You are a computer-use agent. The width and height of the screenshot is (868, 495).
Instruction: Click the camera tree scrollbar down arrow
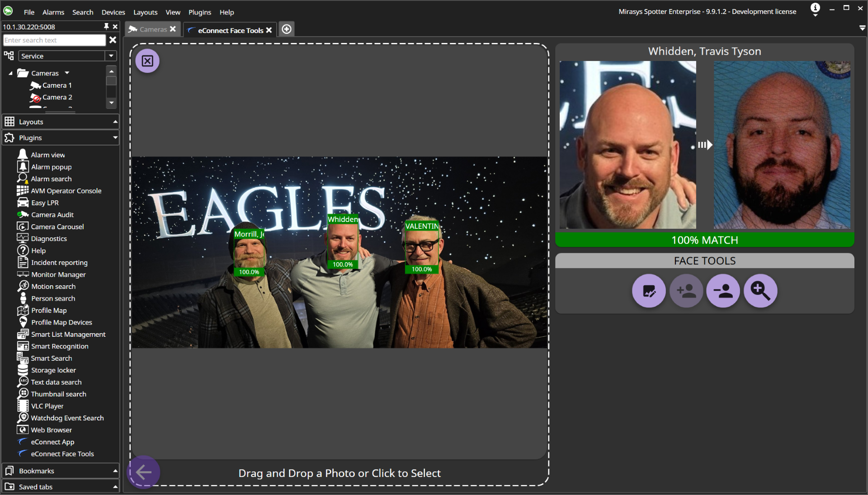111,103
